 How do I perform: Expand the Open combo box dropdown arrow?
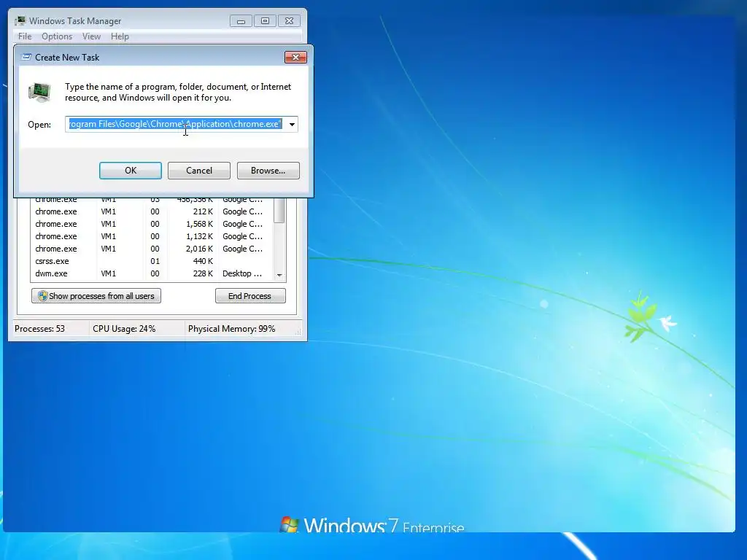tap(292, 124)
